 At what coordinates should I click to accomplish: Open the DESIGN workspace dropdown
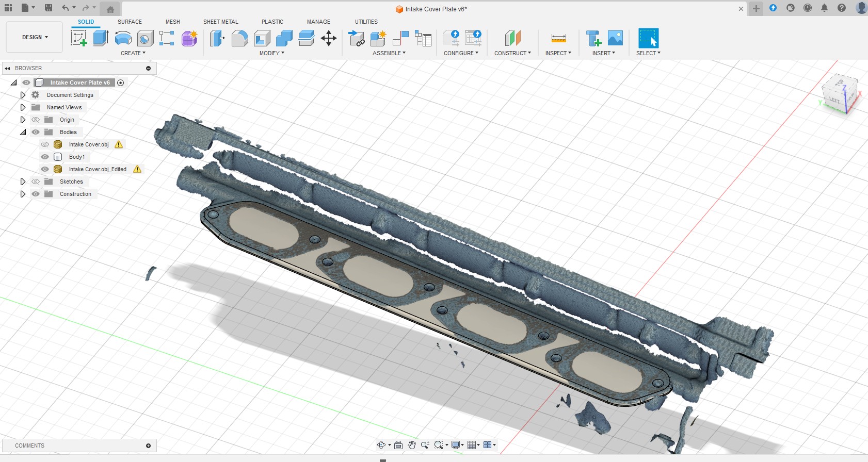(35, 37)
